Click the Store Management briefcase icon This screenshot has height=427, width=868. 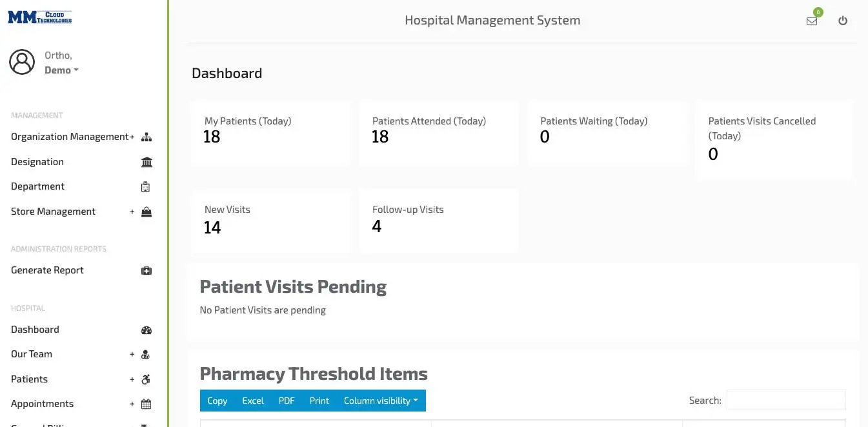tap(146, 212)
